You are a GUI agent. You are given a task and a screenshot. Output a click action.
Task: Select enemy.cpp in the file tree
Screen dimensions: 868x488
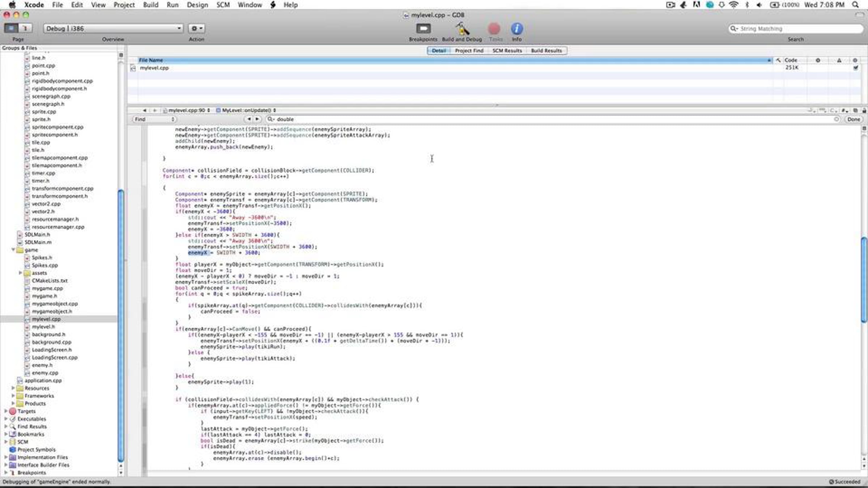pos(45,373)
